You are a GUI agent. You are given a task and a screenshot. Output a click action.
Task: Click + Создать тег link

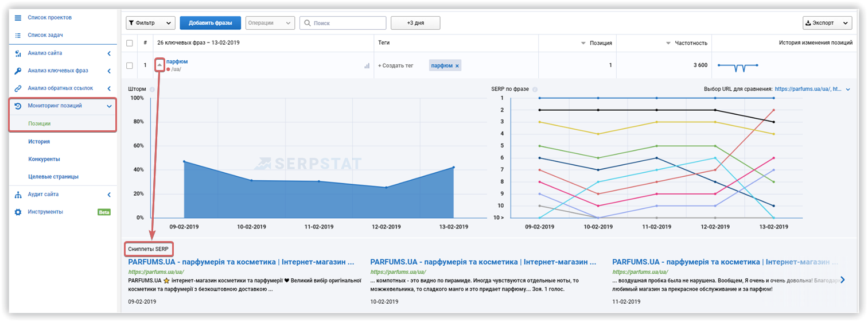coord(396,66)
